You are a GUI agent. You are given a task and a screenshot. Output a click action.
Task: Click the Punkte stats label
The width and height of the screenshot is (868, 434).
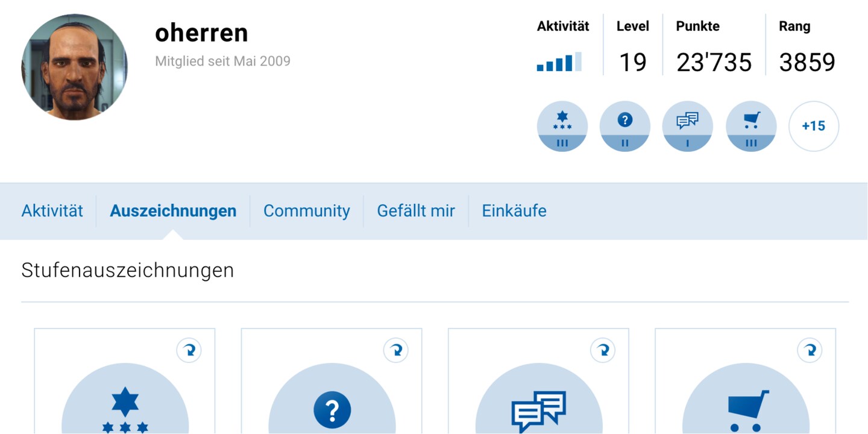pyautogui.click(x=698, y=26)
